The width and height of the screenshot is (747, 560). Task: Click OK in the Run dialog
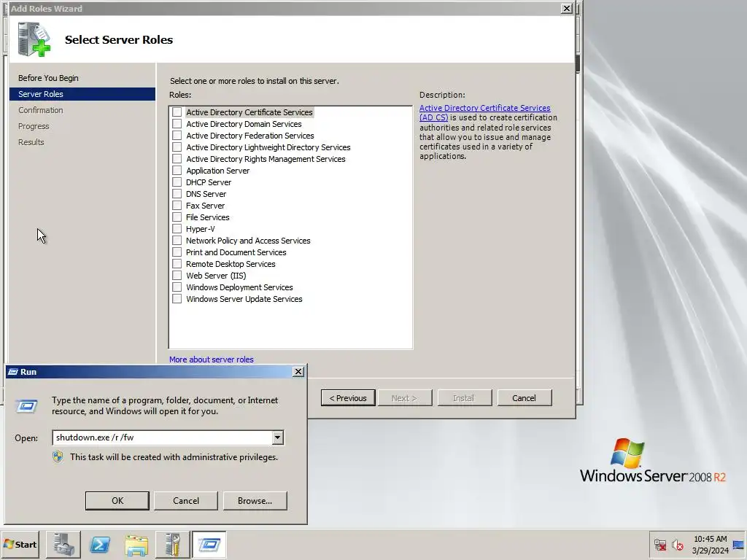[117, 501]
